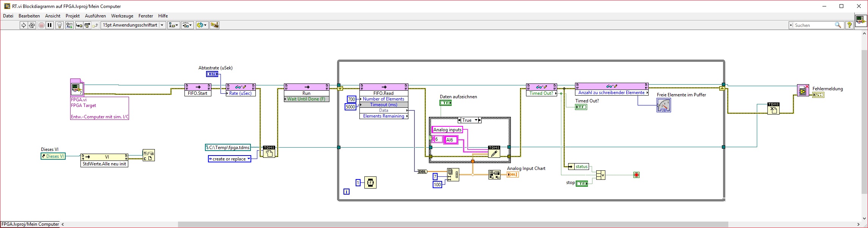Open the case selector True dropdown arrow
The width and height of the screenshot is (868, 228).
point(476,120)
